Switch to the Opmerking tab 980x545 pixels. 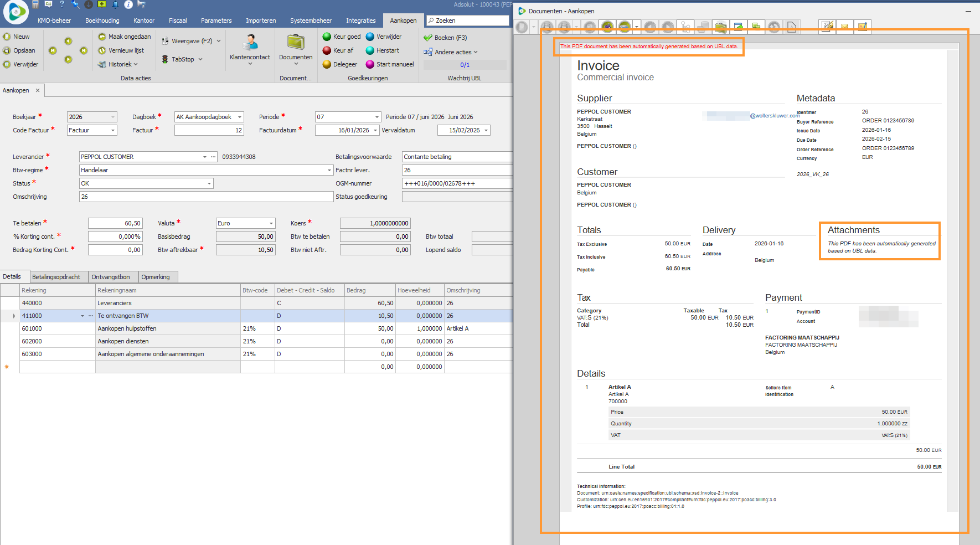(156, 277)
